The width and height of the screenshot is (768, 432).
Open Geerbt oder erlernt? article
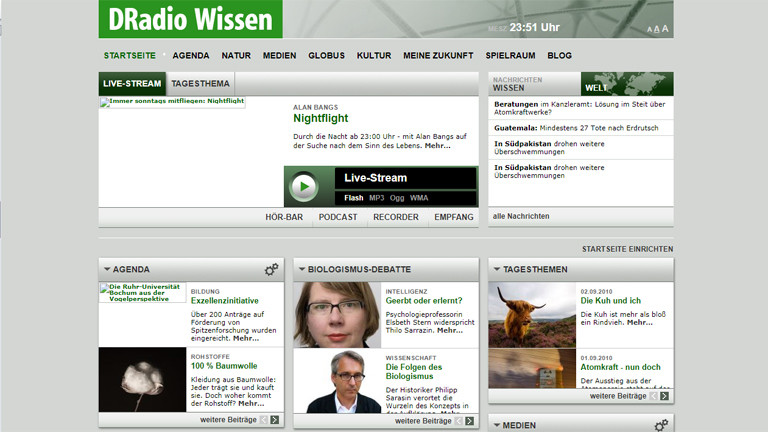pyautogui.click(x=424, y=301)
